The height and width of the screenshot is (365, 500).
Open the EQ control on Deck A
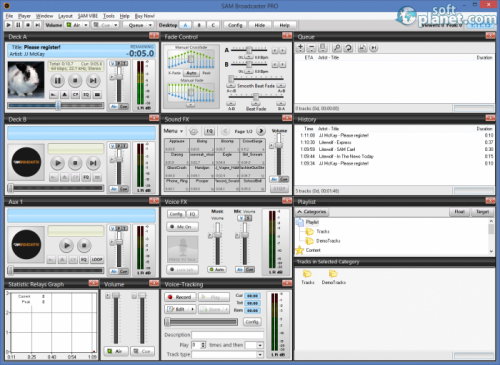86,95
